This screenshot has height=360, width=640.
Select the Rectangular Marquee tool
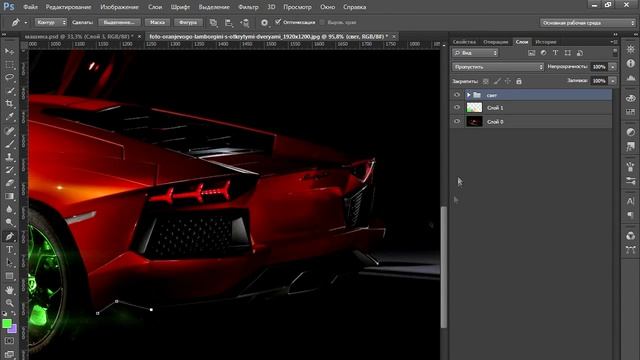9,64
